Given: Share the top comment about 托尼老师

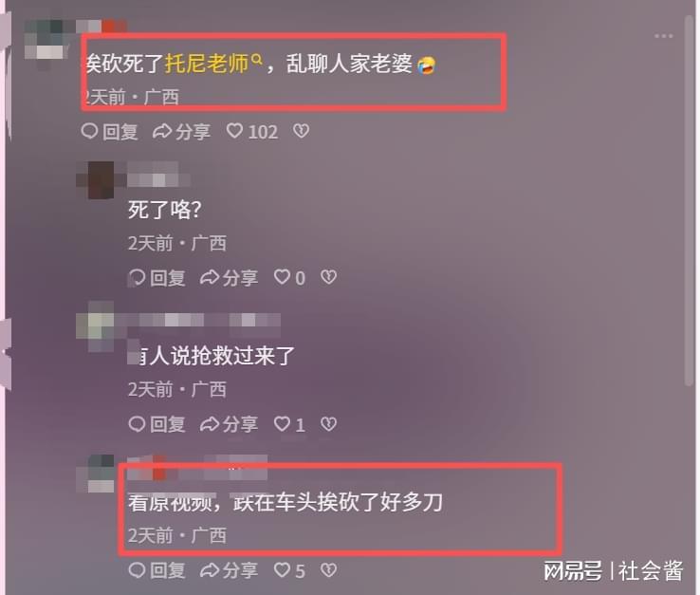Looking at the screenshot, I should (181, 131).
